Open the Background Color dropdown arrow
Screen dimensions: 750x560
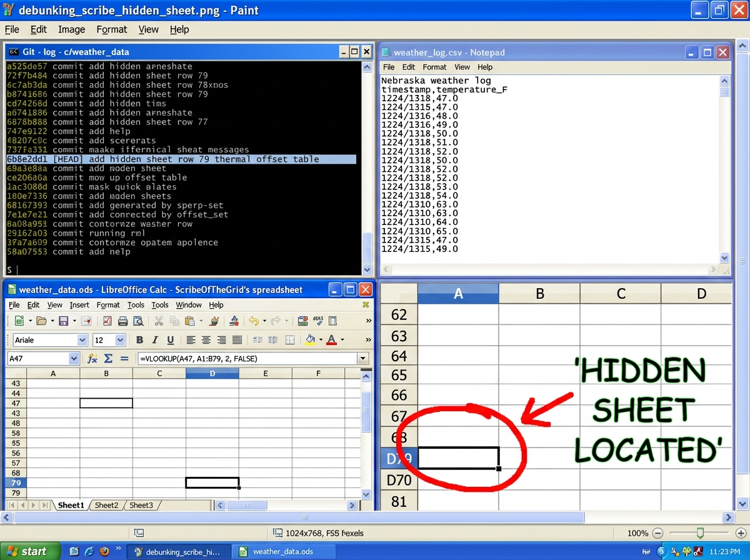tap(321, 340)
